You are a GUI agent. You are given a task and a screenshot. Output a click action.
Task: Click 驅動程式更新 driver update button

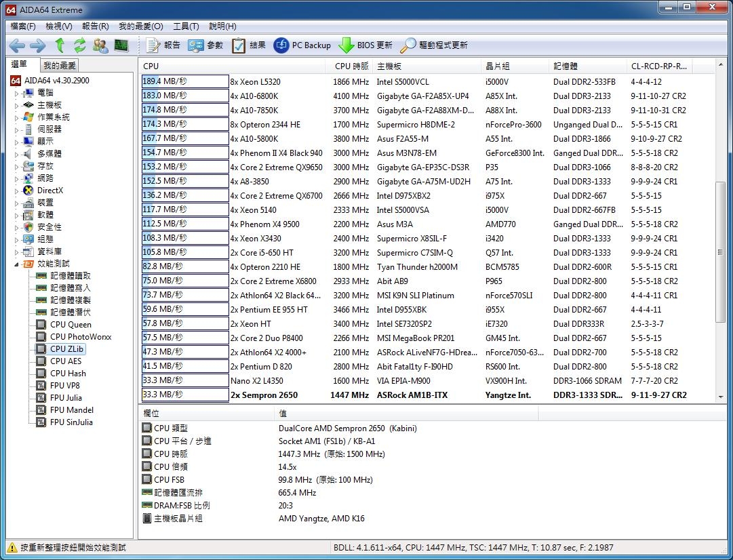pyautogui.click(x=433, y=45)
